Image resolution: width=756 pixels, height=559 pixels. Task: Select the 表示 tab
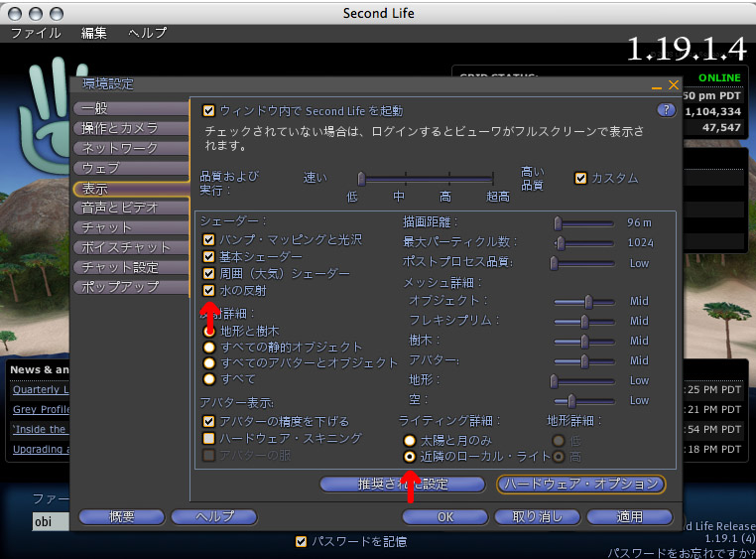(131, 189)
